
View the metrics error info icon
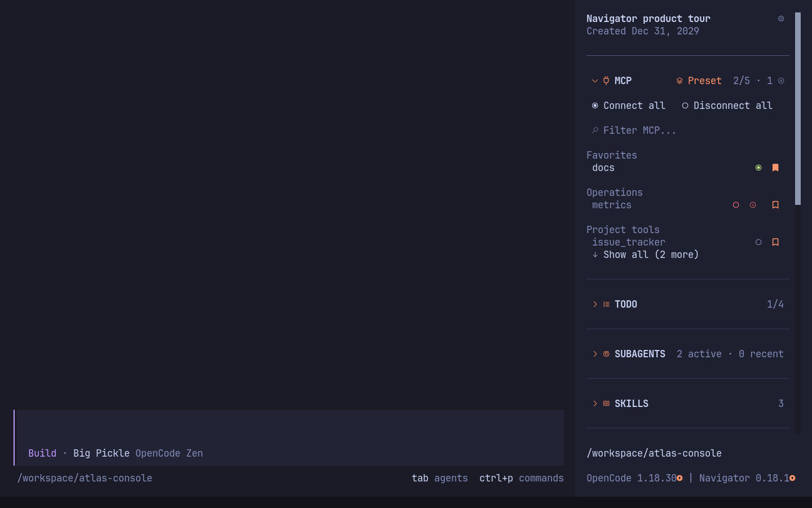(753, 205)
